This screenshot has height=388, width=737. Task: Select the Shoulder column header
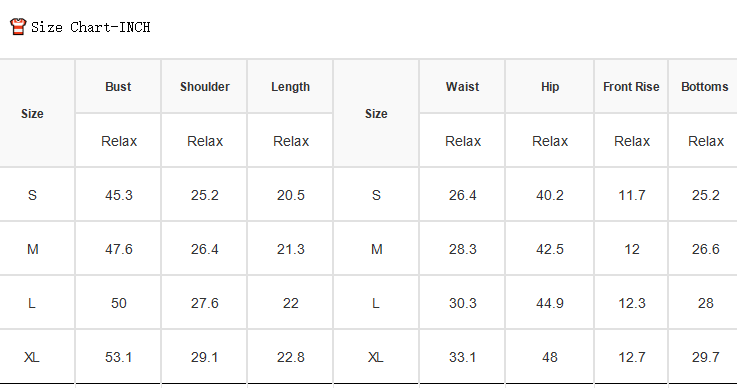[x=204, y=87]
